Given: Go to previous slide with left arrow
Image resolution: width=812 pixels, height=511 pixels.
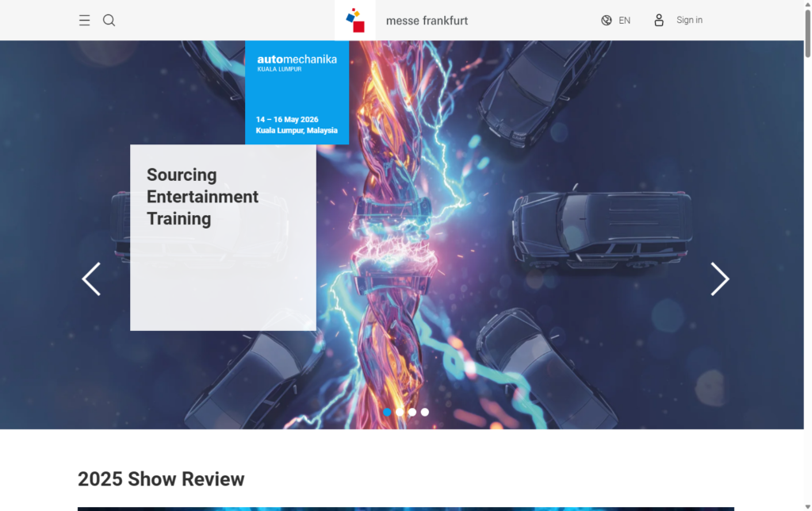Looking at the screenshot, I should (x=91, y=279).
